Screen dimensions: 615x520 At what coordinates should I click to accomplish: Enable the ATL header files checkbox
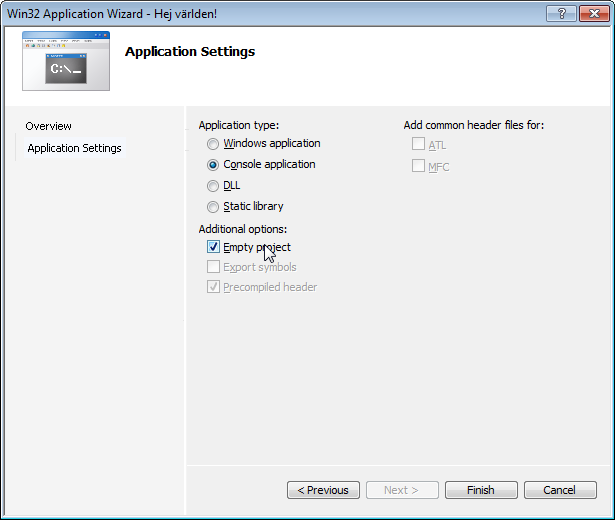(x=418, y=144)
